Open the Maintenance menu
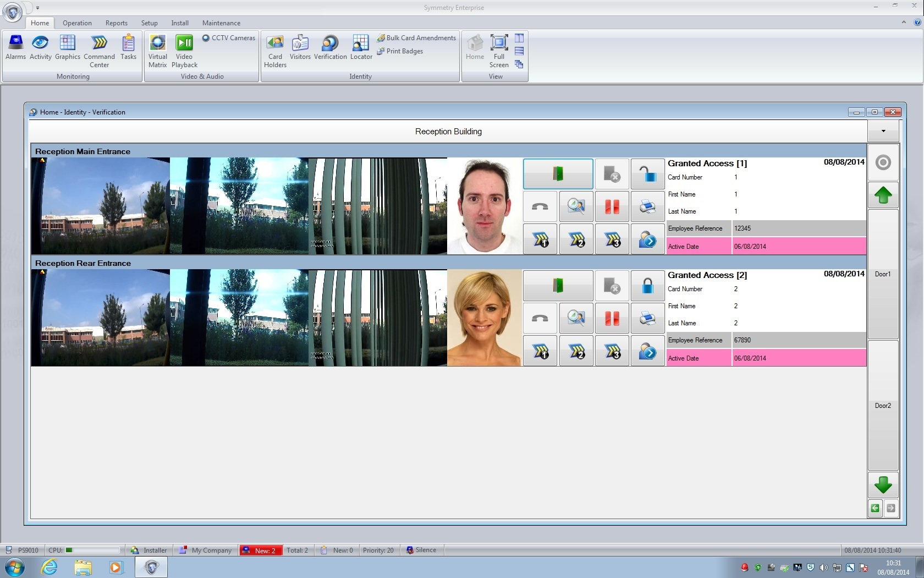 (221, 23)
